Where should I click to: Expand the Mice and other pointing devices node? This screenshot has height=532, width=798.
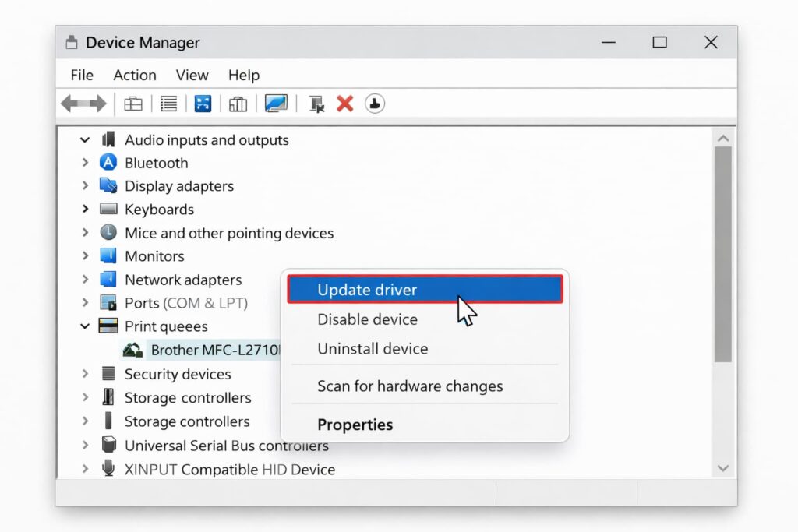tap(85, 233)
